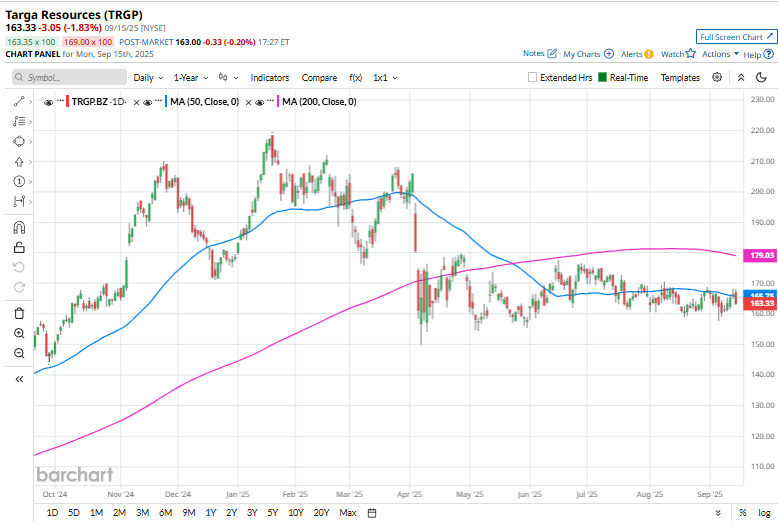
Task: Open the f(x) expressions menu
Action: coord(355,78)
